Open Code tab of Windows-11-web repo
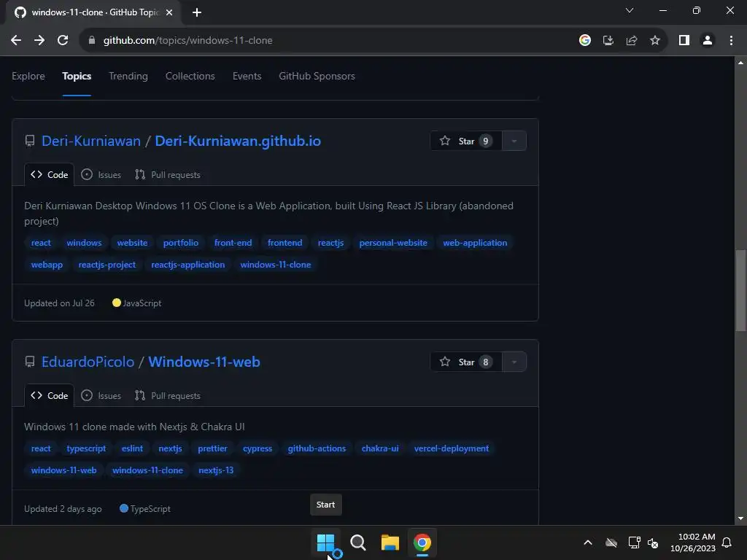The height and width of the screenshot is (560, 747). coord(49,396)
